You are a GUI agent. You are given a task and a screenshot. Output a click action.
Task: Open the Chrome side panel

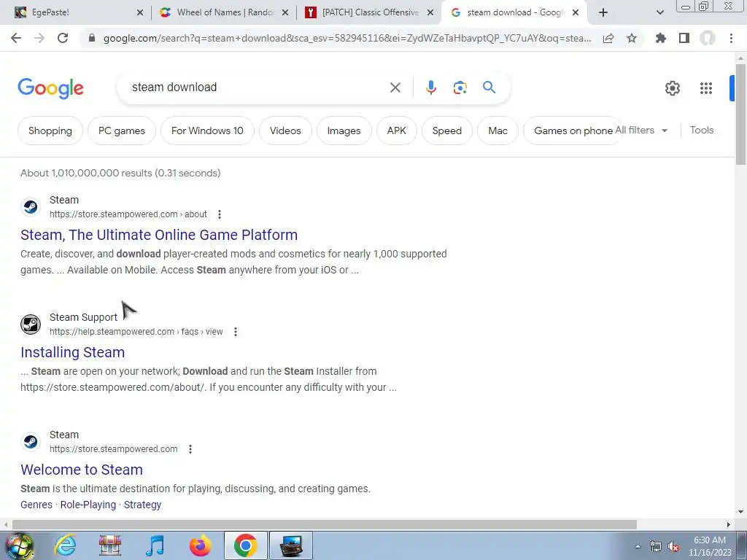(684, 38)
